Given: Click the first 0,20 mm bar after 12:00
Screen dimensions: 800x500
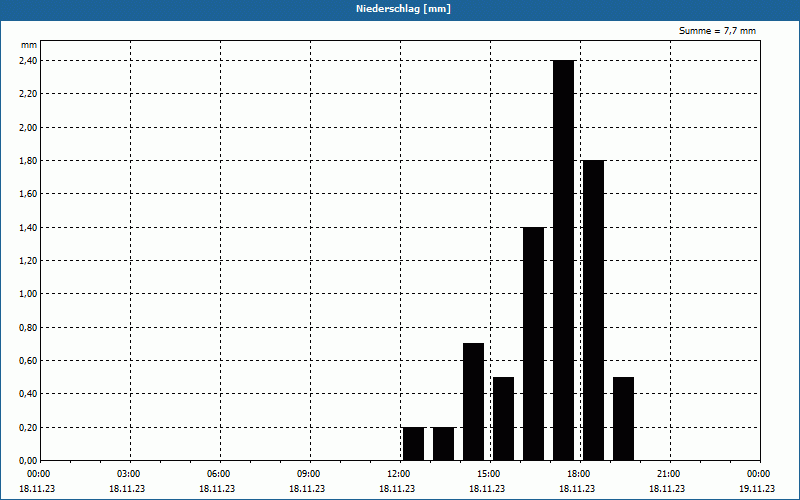Looking at the screenshot, I should pyautogui.click(x=413, y=444).
